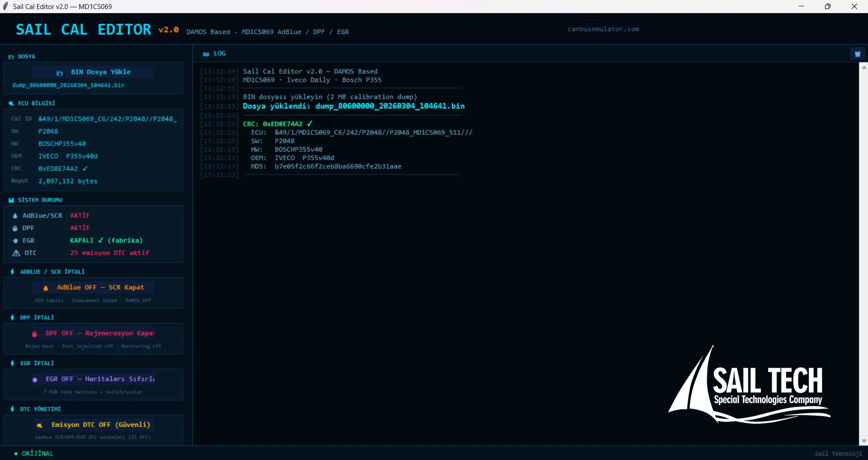Image resolution: width=868 pixels, height=460 pixels.
Task: Click loaded file name dump_80600000_20260304_104641.bin in DOSYA
Action: pyautogui.click(x=68, y=85)
